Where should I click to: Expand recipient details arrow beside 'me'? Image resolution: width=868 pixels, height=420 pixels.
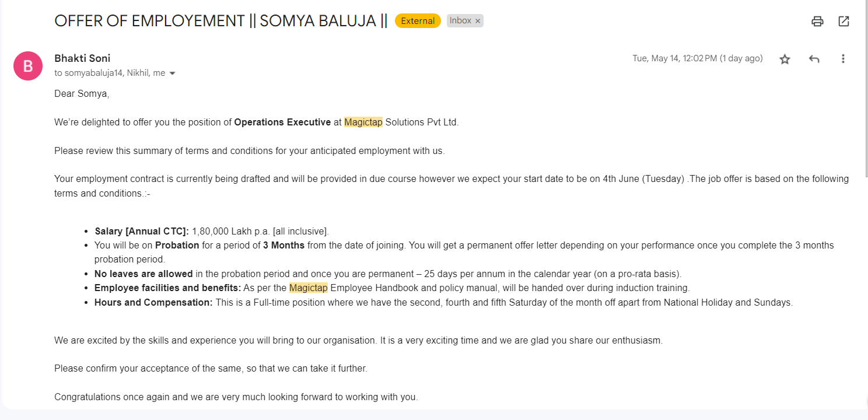click(x=172, y=73)
